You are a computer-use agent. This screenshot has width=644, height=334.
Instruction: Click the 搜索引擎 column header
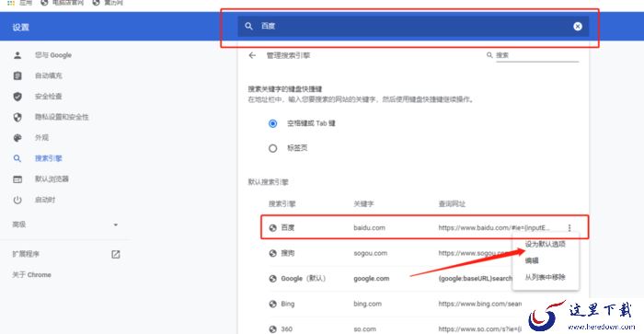282,203
